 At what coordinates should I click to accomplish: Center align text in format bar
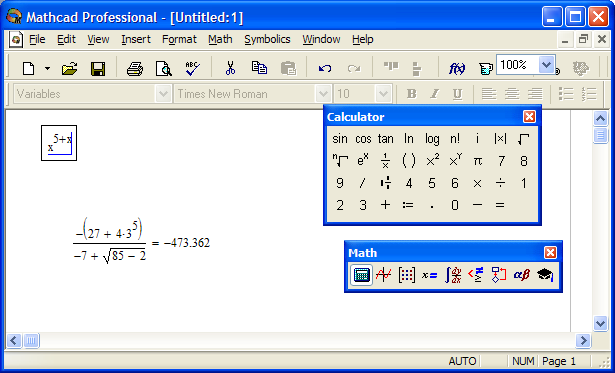click(512, 94)
